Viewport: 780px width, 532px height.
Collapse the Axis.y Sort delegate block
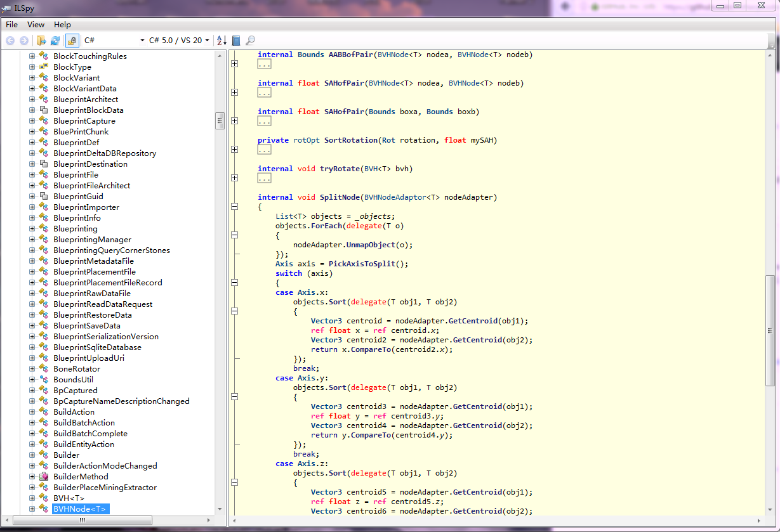click(235, 397)
